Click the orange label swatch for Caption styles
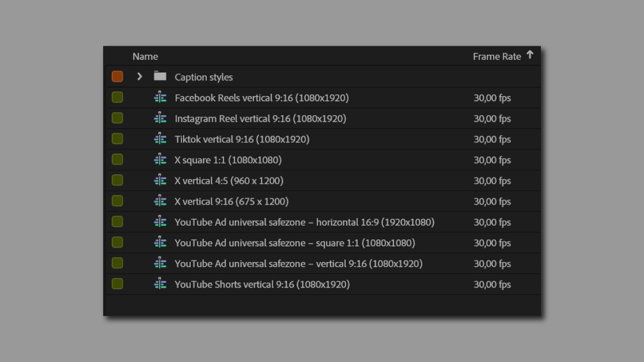 click(117, 76)
